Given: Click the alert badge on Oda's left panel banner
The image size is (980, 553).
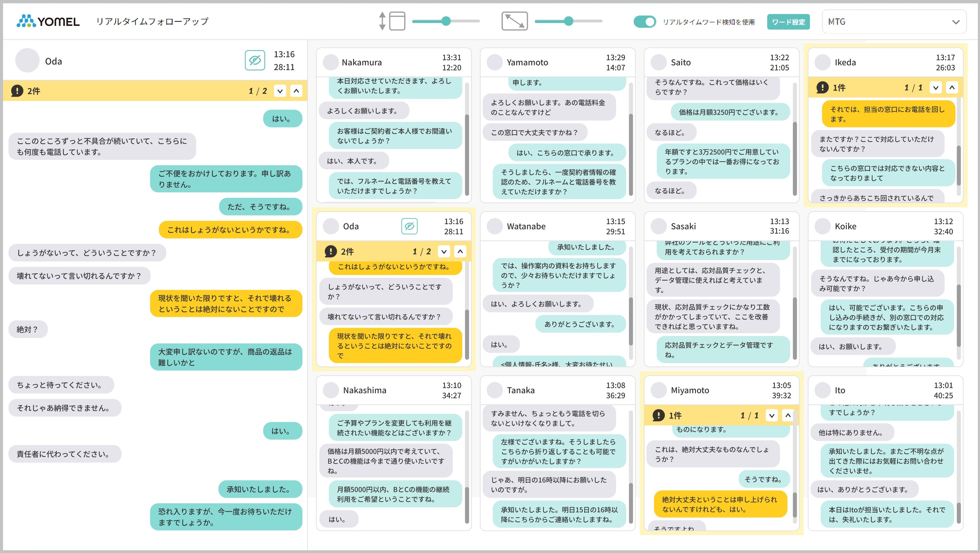Looking at the screenshot, I should tap(17, 91).
